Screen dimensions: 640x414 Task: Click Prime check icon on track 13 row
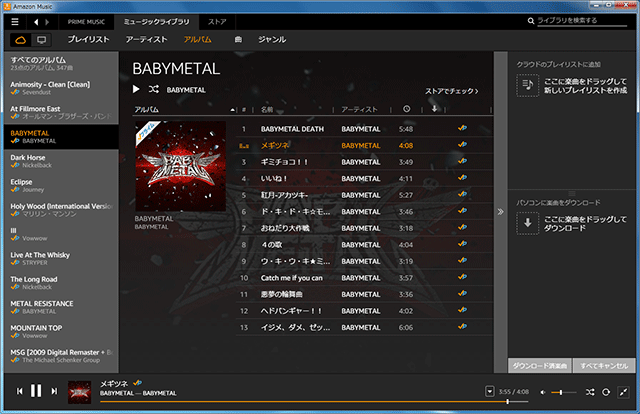(x=462, y=327)
